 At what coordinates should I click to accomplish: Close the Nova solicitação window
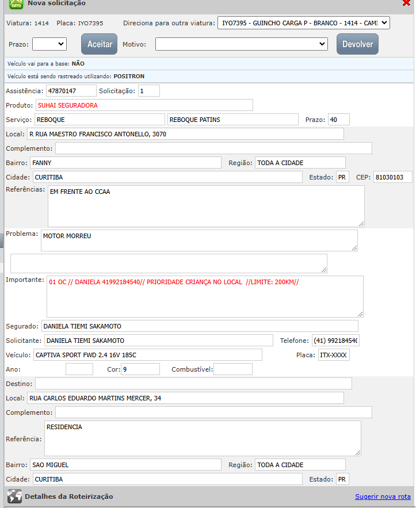pos(407,3)
